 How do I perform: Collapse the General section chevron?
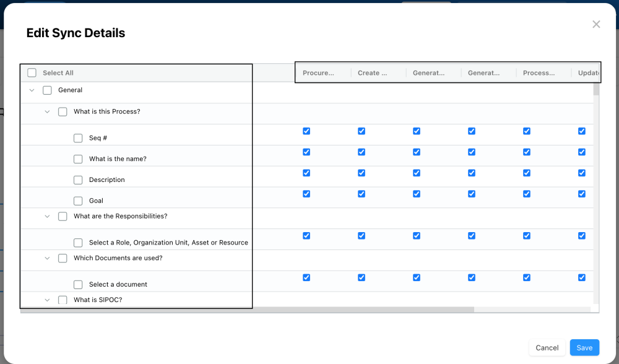pos(32,90)
